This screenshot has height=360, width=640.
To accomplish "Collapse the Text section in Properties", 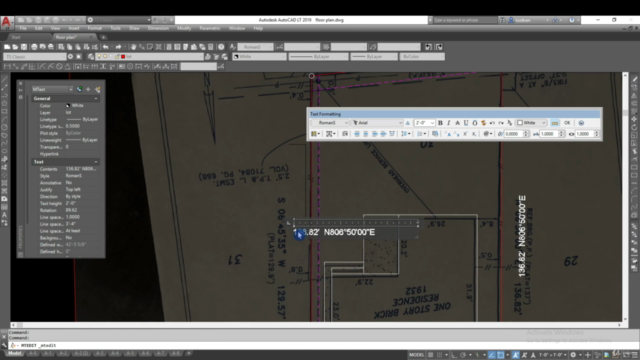I will click(x=96, y=162).
